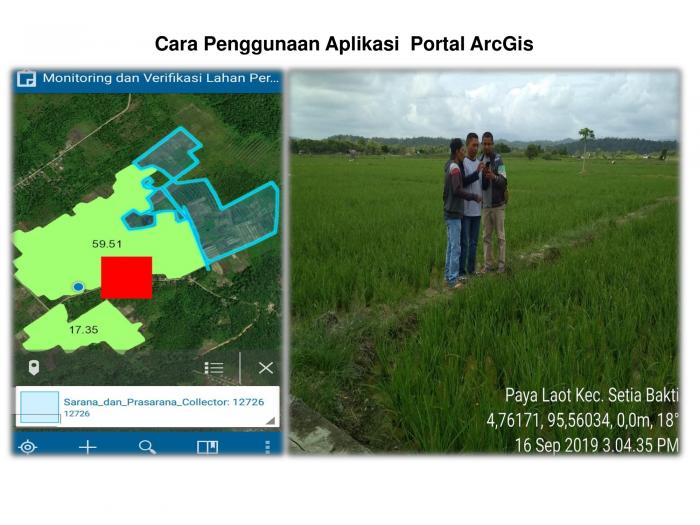Screen dimensions: 700x525
Task: Click the Paya Laot Kec. Setia Bakti caption
Action: pyautogui.click(x=592, y=395)
